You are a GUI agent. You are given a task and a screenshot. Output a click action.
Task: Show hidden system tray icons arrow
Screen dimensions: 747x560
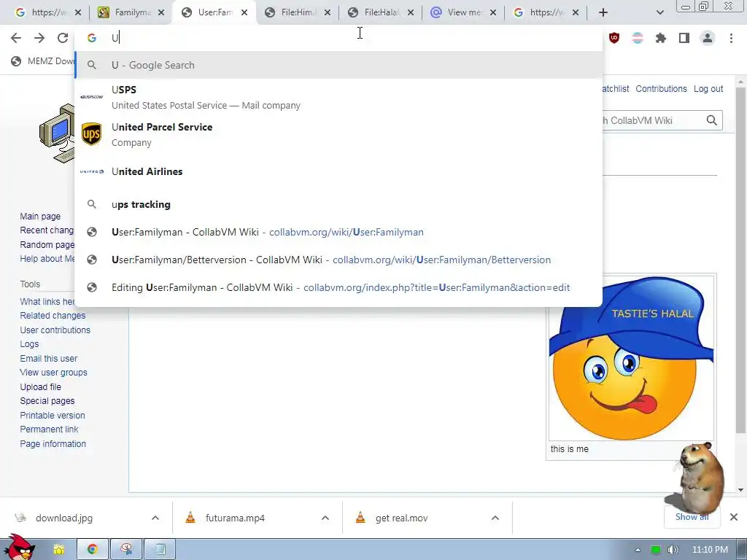(x=638, y=550)
